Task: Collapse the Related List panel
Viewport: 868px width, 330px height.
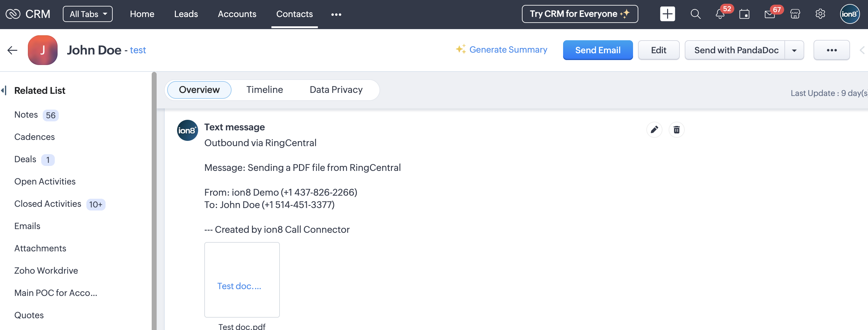Action: pyautogui.click(x=4, y=90)
